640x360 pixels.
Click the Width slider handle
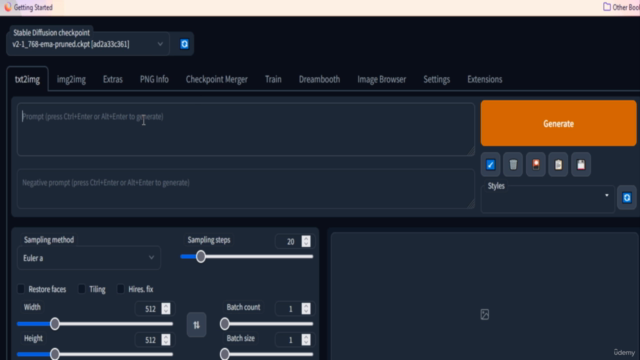coord(55,324)
